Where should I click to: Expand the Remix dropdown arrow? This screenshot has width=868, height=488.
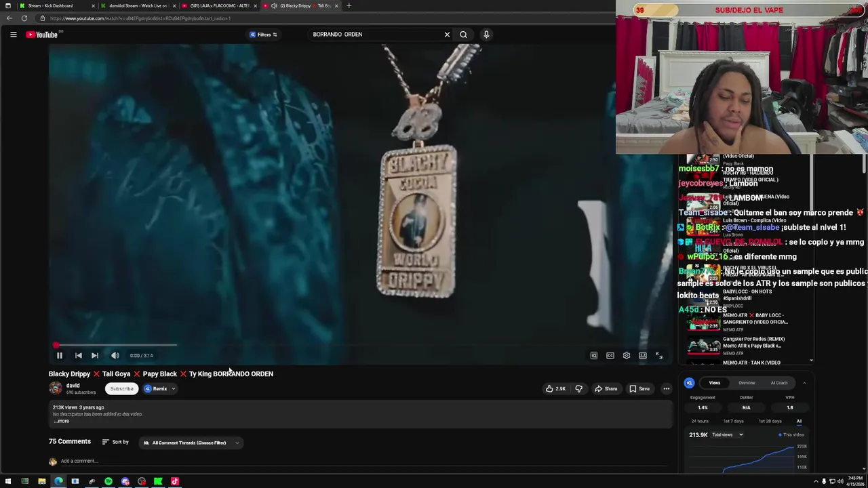[x=174, y=389]
